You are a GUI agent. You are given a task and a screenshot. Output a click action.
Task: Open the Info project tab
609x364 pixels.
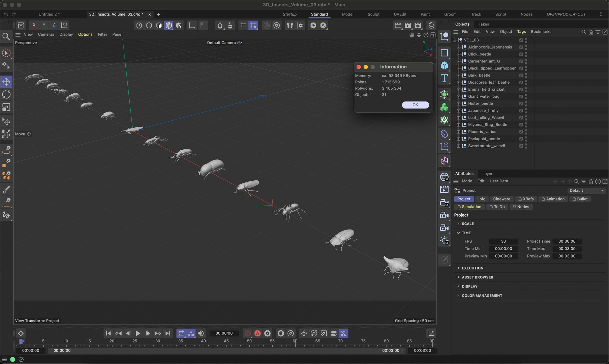pyautogui.click(x=482, y=199)
